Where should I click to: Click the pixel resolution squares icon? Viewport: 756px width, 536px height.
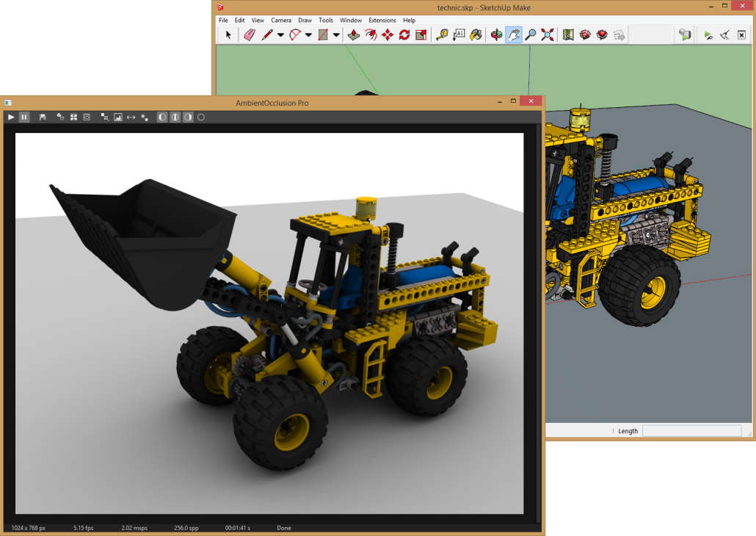pos(105,117)
